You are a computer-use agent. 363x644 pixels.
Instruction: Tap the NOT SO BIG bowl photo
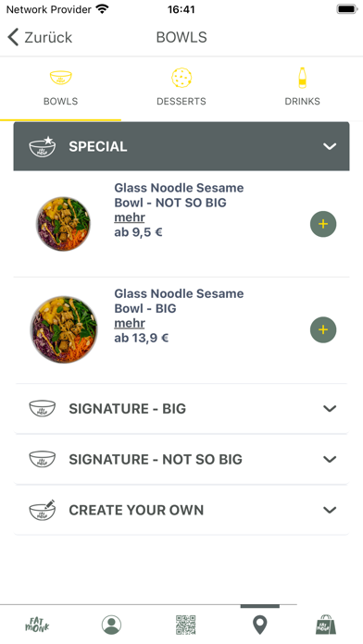(x=63, y=224)
